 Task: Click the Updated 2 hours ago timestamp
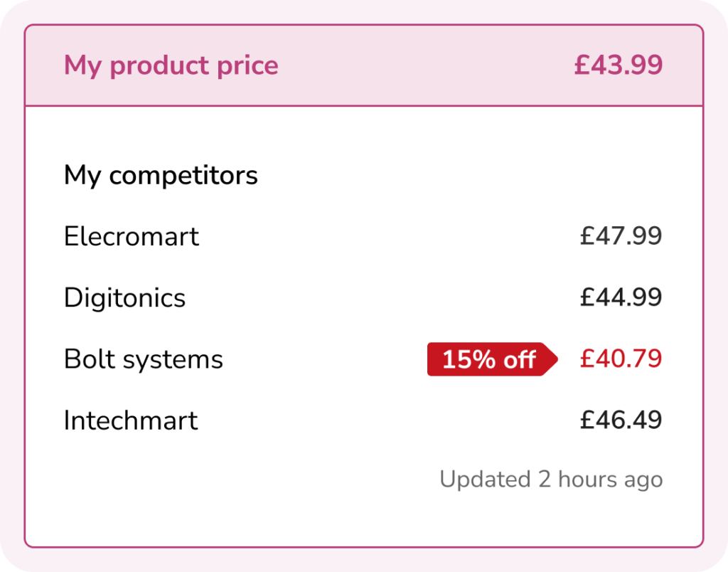click(x=551, y=479)
